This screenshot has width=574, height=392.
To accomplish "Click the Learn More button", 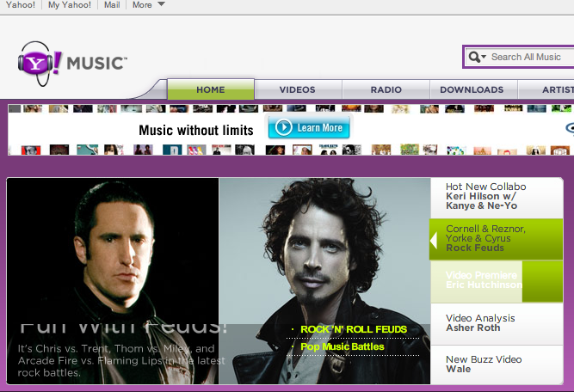I will coord(309,127).
